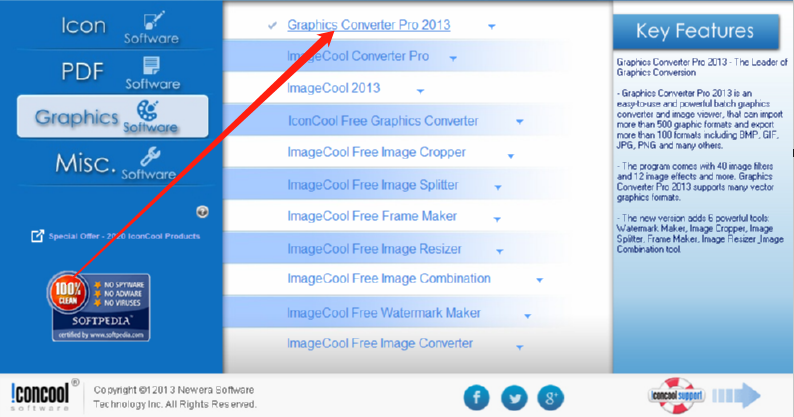Viewport: 794px width, 417px height.
Task: Open ImageCool Free Image Resizer
Action: [374, 249]
